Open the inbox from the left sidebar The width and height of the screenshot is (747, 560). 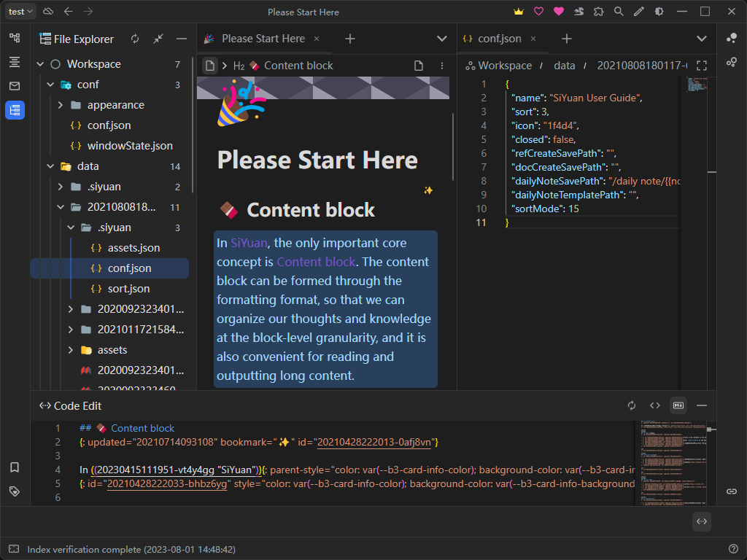point(14,87)
